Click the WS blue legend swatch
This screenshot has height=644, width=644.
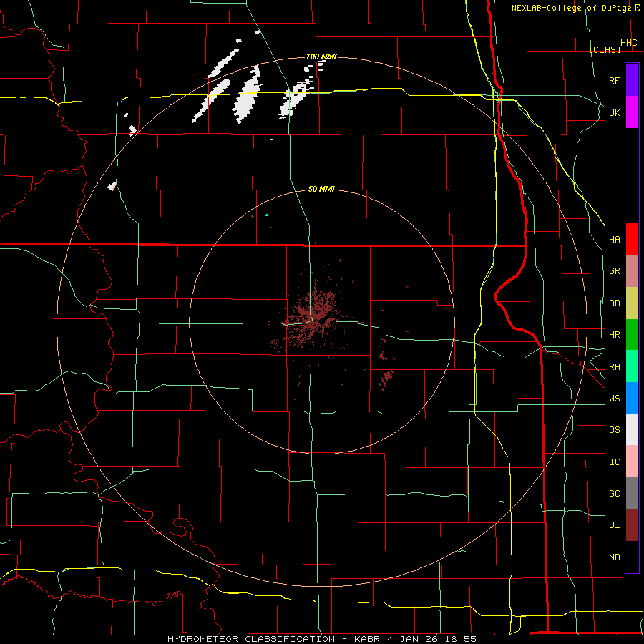point(632,398)
